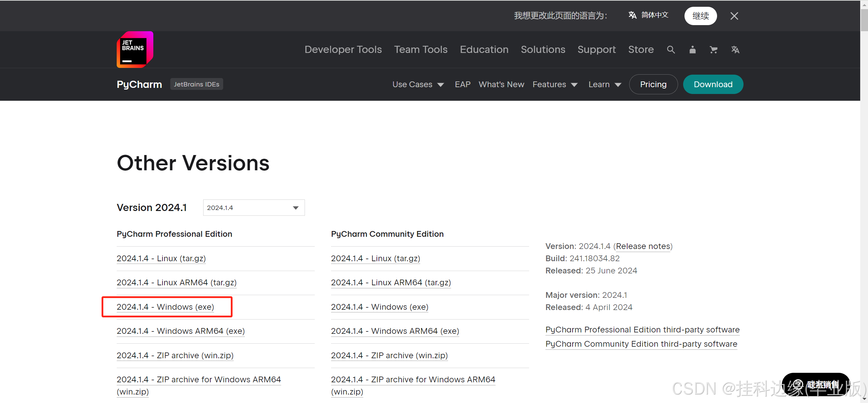Click the 继续 button

[x=700, y=16]
